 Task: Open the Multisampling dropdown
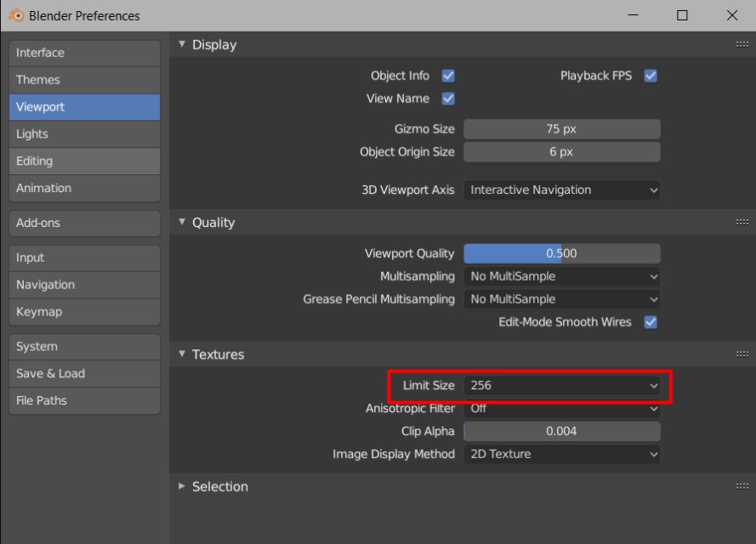click(561, 276)
